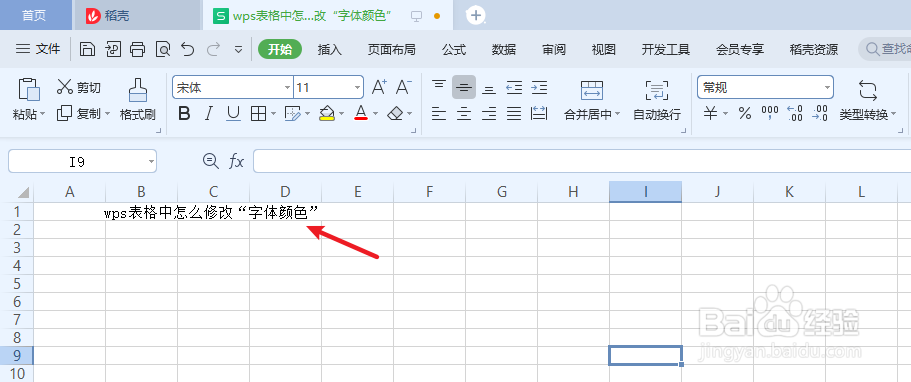Switch to the 数据 tab

(504, 49)
